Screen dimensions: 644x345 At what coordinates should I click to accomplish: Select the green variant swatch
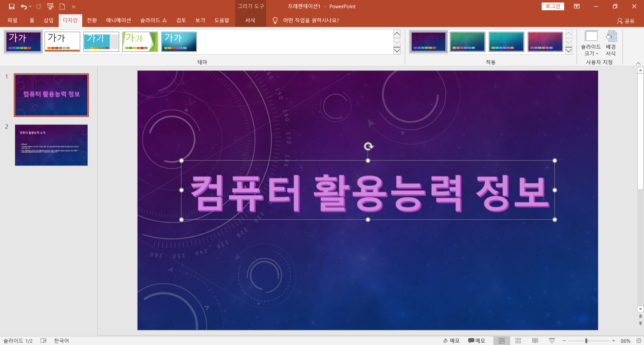pyautogui.click(x=468, y=42)
